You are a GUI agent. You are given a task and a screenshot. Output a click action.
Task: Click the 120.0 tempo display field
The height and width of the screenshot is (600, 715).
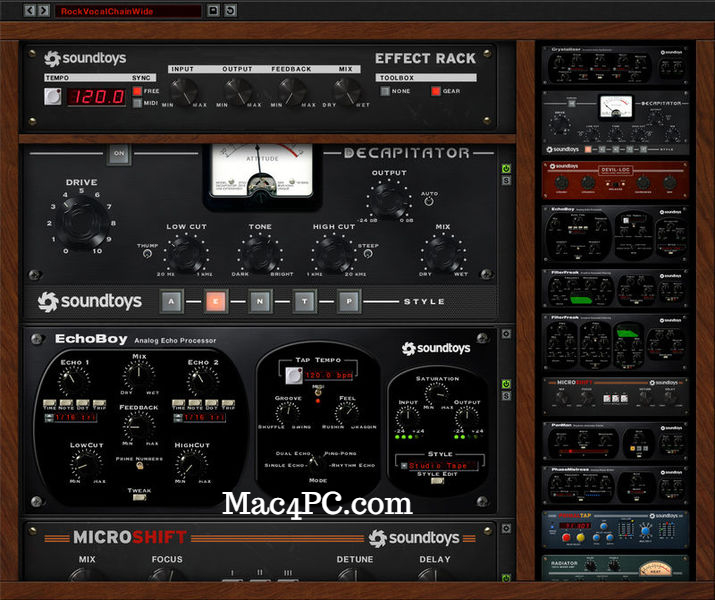(97, 97)
